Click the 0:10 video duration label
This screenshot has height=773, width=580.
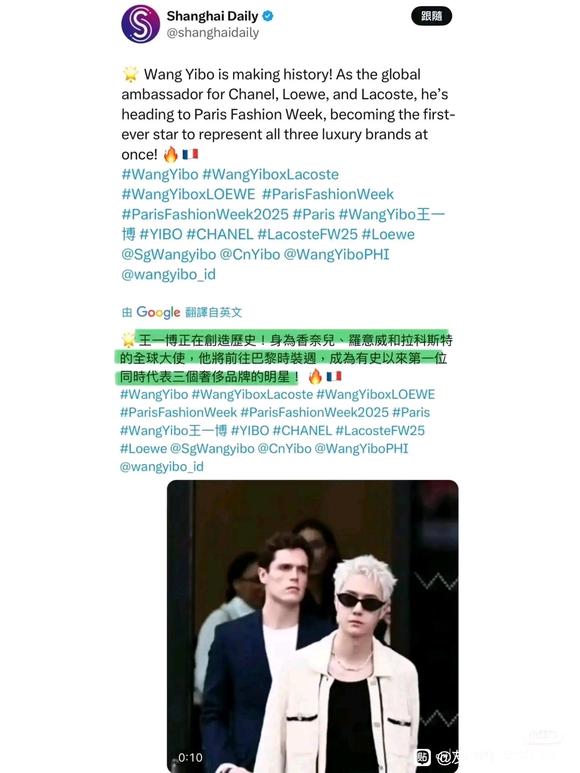tap(190, 757)
